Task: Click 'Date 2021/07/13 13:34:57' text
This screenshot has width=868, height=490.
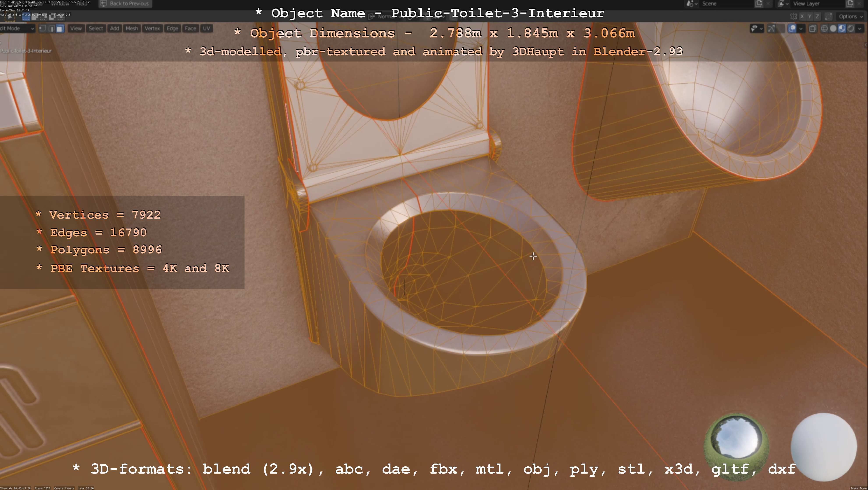Action: coord(19,6)
